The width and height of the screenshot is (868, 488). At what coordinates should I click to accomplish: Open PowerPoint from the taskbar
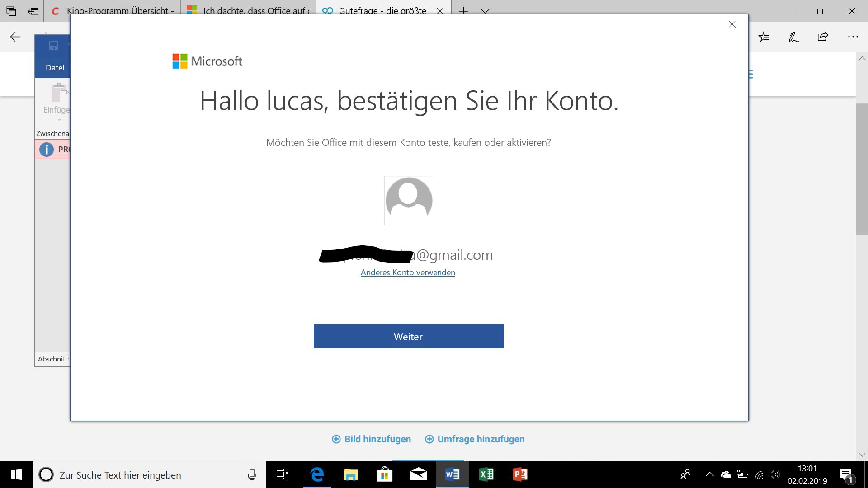pyautogui.click(x=520, y=474)
